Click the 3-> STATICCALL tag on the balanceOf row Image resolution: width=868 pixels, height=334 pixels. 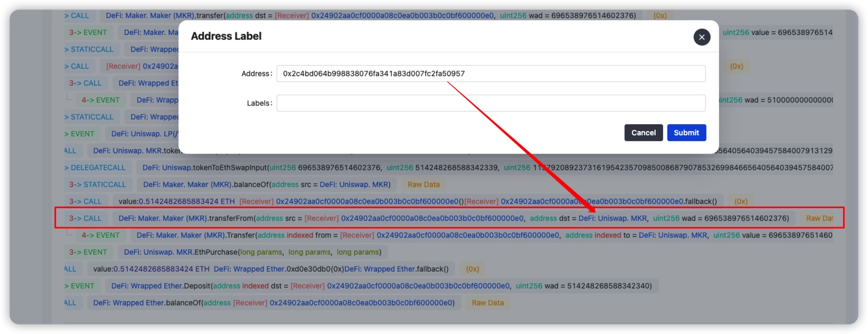tap(98, 184)
